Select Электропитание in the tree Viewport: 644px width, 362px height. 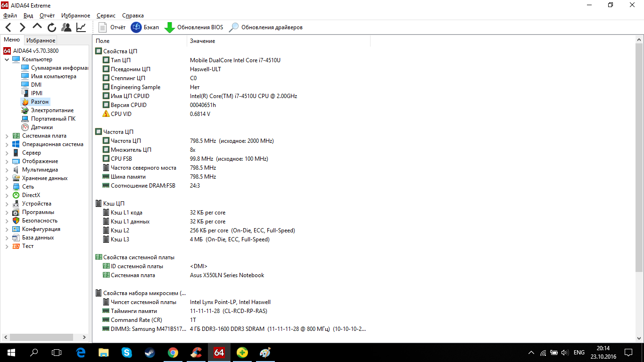click(x=52, y=110)
